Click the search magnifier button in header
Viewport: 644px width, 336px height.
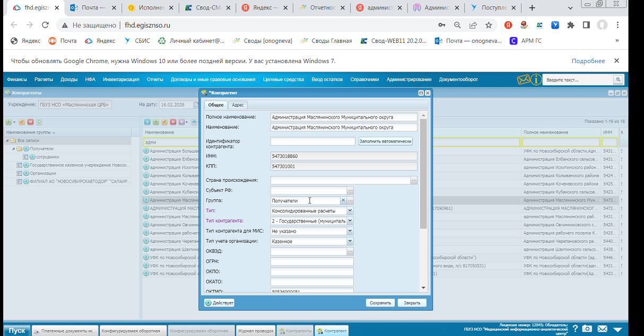pyautogui.click(x=618, y=79)
